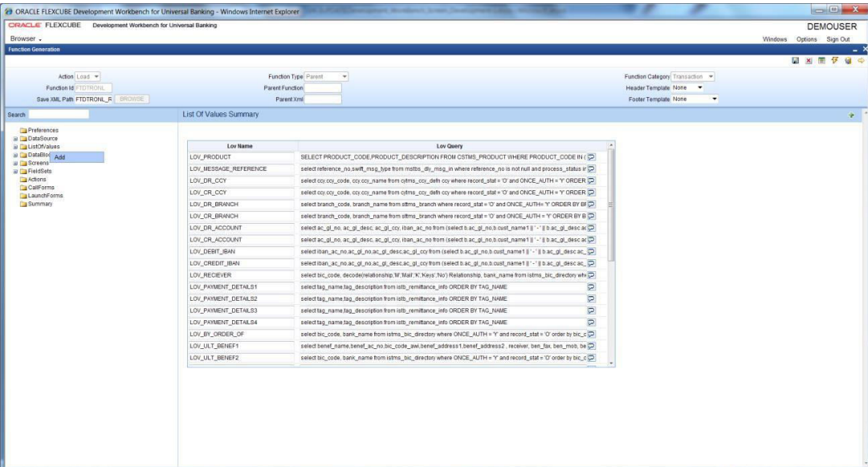Open query editor for LOV_ULT_BENEF1 row
The width and height of the screenshot is (868, 467).
pyautogui.click(x=591, y=346)
